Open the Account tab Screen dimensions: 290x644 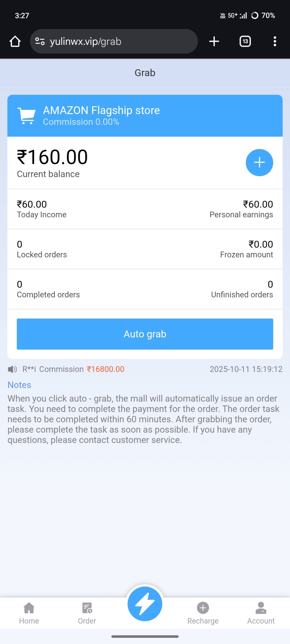(261, 613)
